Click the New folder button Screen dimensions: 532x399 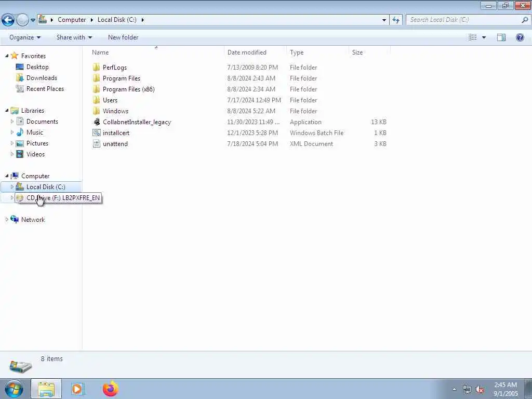tap(123, 37)
